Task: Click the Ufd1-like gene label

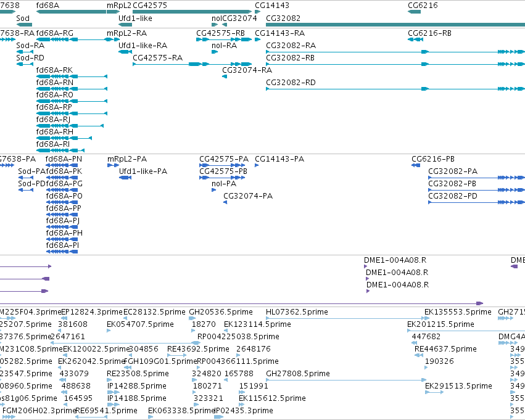Action: [x=135, y=19]
